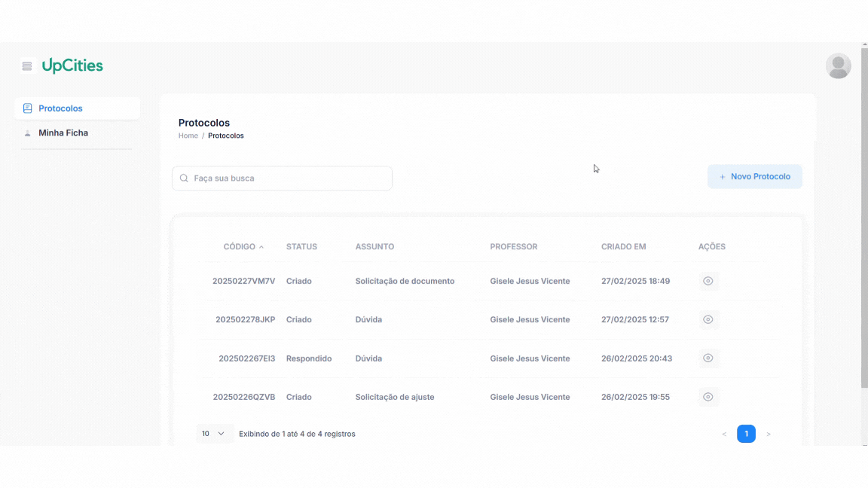Open Protocolos in the sidebar

pyautogui.click(x=77, y=108)
